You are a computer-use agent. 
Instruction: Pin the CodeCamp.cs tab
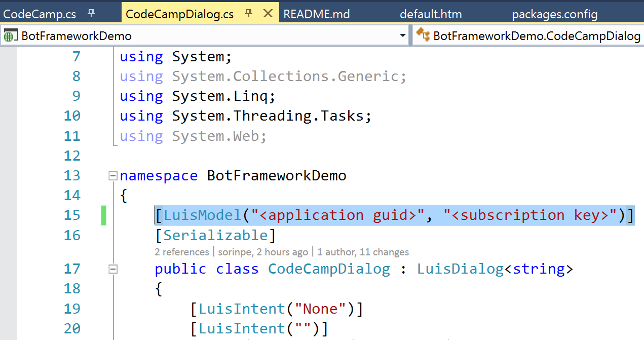91,13
